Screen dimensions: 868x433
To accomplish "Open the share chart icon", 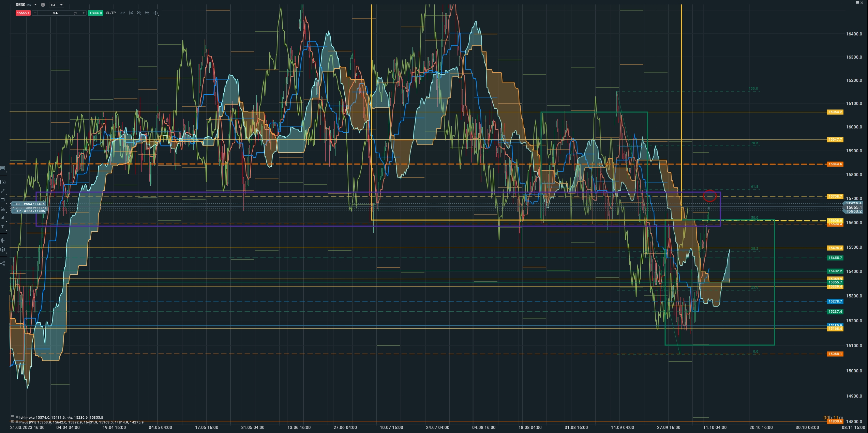I will pos(3,263).
